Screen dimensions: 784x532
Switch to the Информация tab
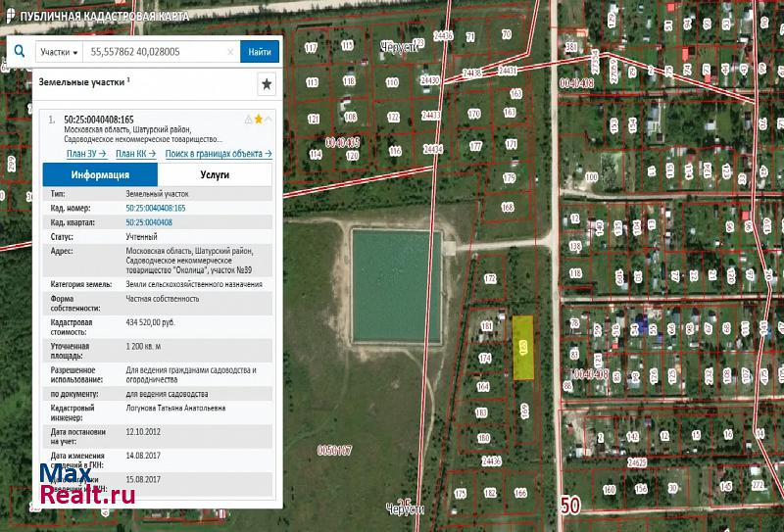click(100, 174)
